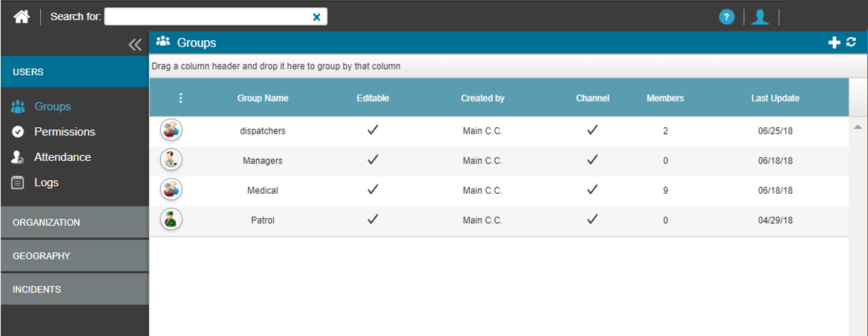
Task: Click the Patrol group avatar icon
Action: point(171,219)
